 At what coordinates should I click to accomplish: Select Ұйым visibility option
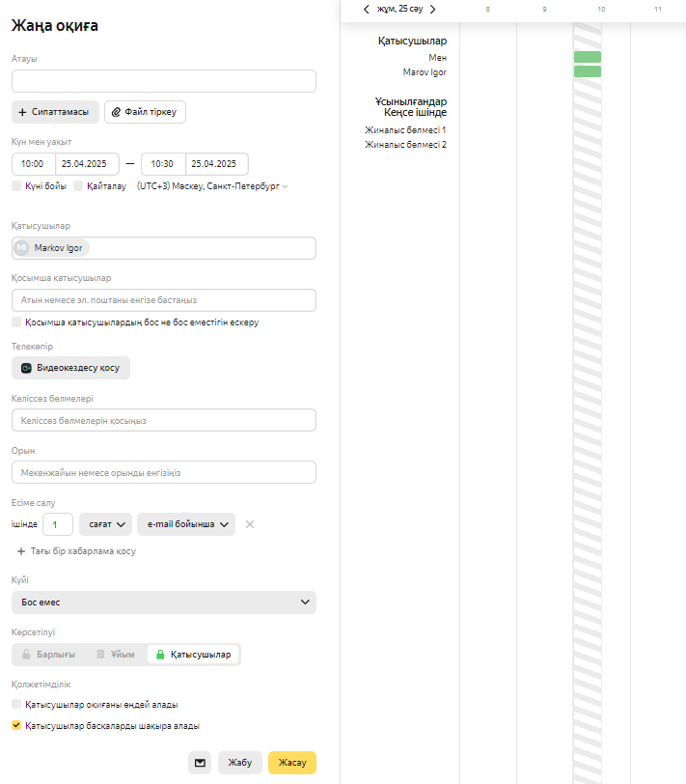click(x=115, y=655)
